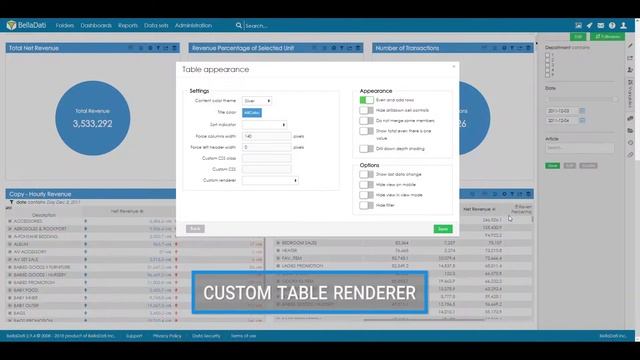Toggle Show total even there is one value
This screenshot has width=640, height=360.
point(367,131)
